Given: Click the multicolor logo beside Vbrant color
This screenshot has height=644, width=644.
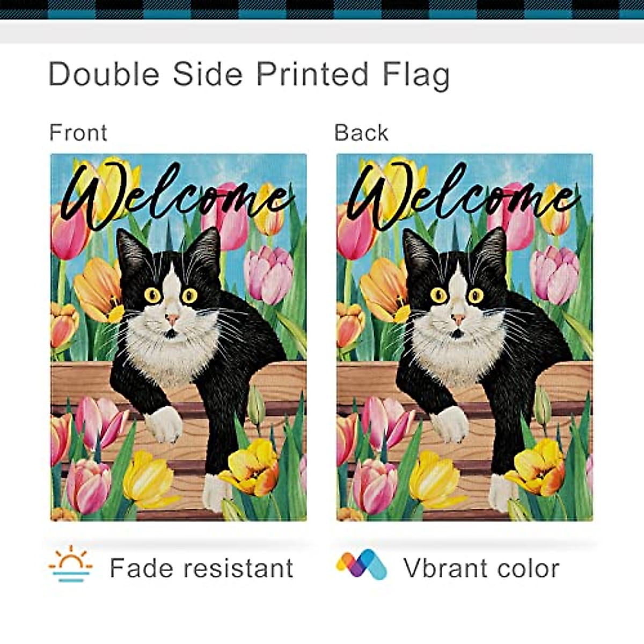Looking at the screenshot, I should (361, 565).
